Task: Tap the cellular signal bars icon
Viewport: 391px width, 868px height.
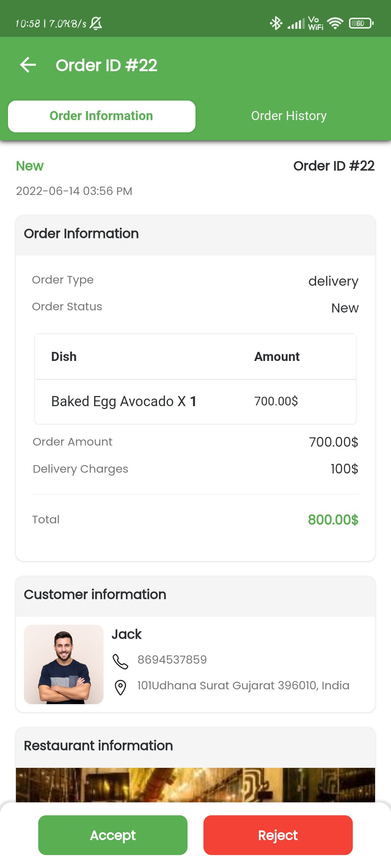Action: point(296,24)
